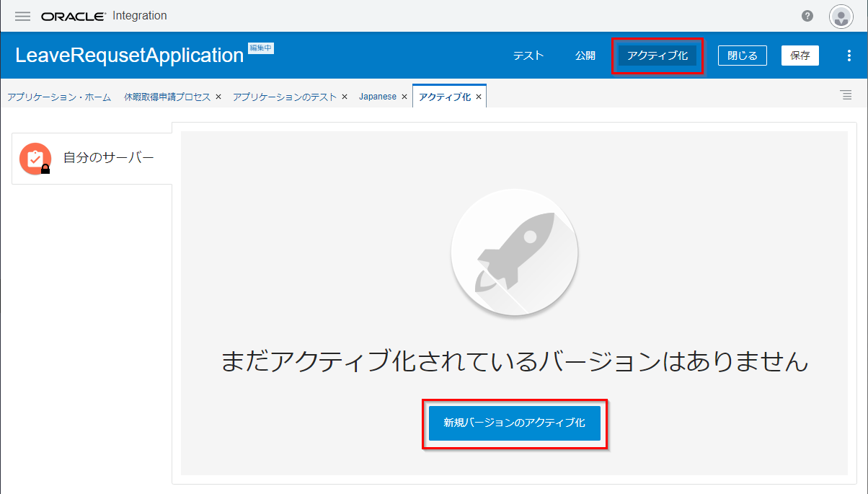Switch to the 休暇取得申請プロセス tab
This screenshot has width=868, height=494.
coord(167,97)
